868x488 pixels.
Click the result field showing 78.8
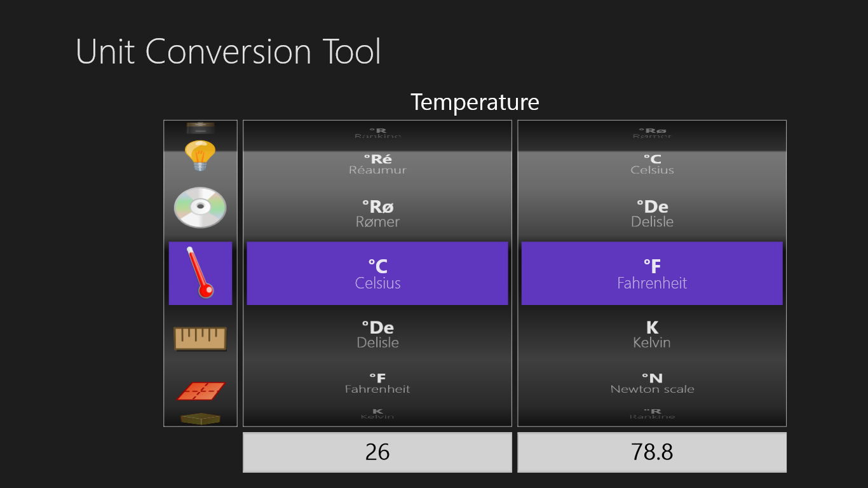652,452
